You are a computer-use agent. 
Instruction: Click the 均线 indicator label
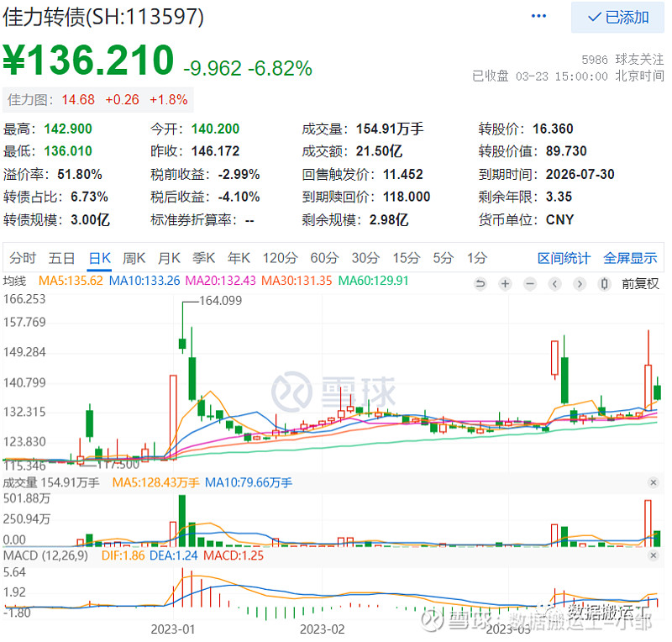tap(14, 281)
